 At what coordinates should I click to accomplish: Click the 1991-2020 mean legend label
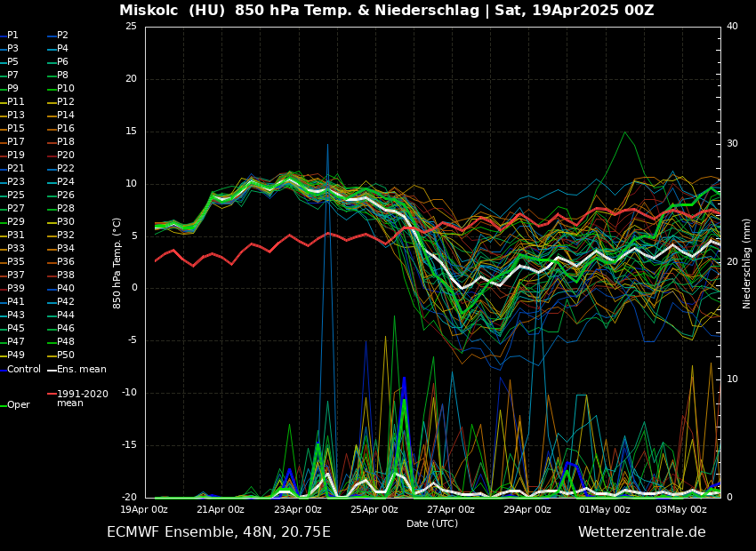pos(82,398)
